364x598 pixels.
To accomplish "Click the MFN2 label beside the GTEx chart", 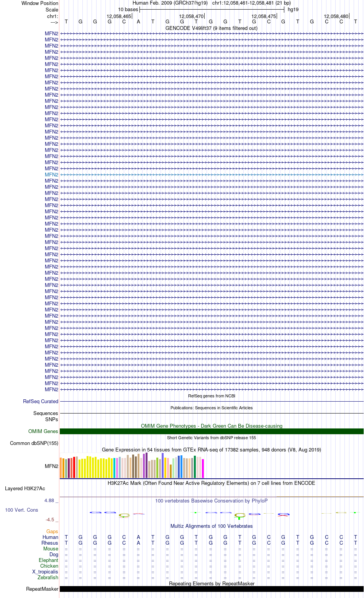I will (51, 466).
